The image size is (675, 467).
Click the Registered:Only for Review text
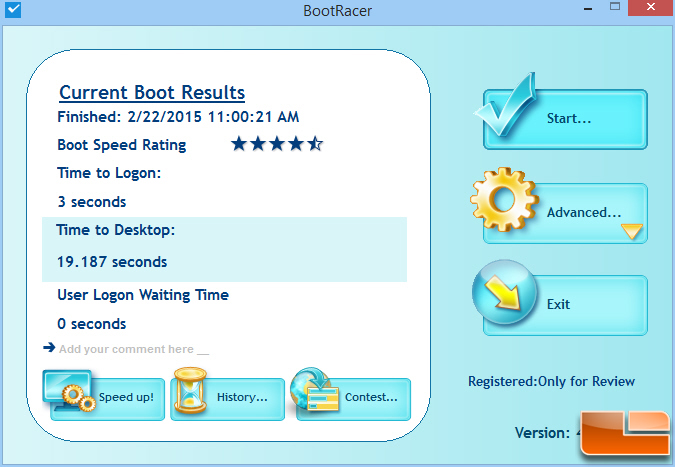coord(551,381)
